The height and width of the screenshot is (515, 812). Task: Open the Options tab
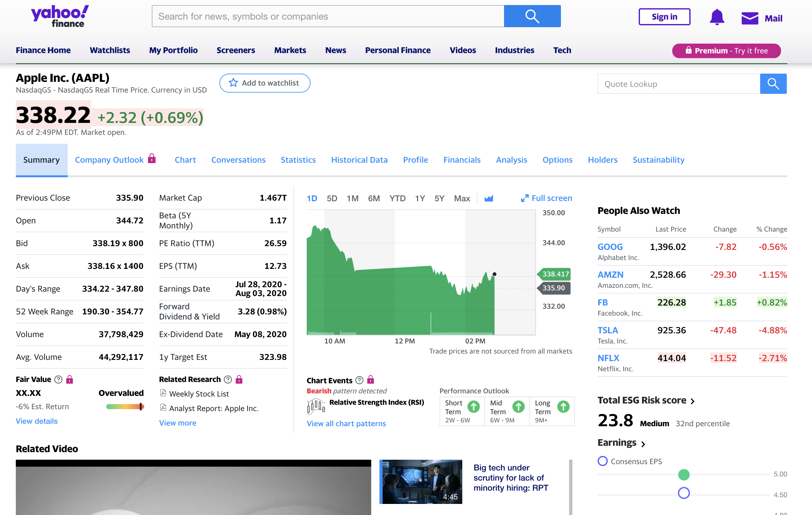point(557,160)
